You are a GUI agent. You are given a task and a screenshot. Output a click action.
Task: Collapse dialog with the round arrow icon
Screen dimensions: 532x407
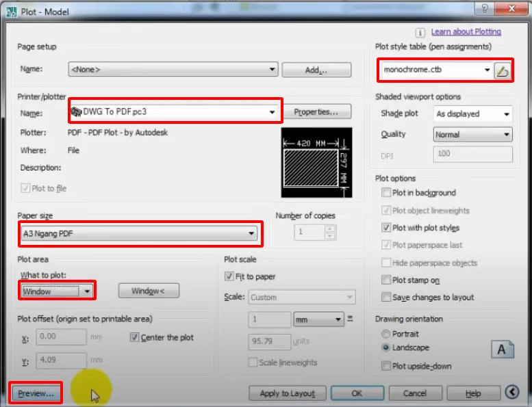pyautogui.click(x=512, y=392)
